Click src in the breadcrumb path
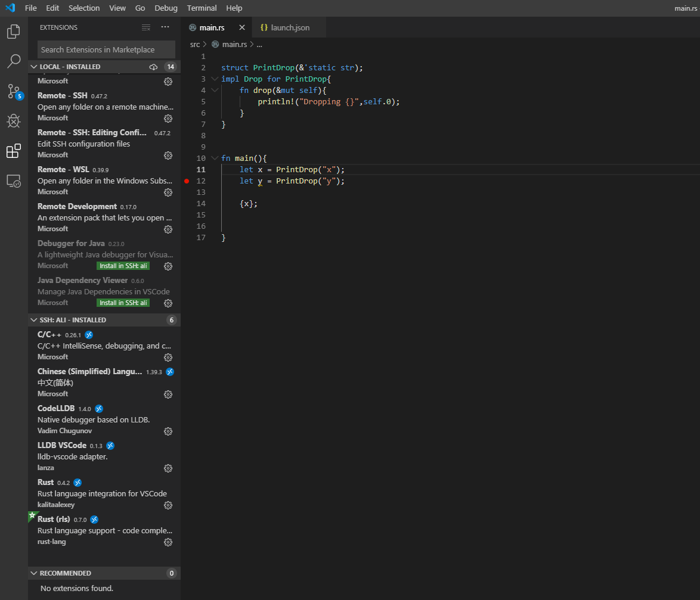The height and width of the screenshot is (600, 700). click(194, 45)
